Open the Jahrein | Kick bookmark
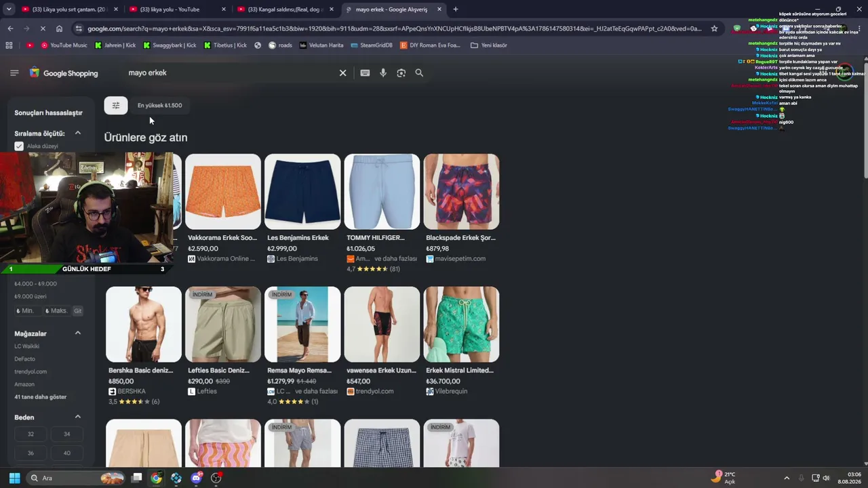Image resolution: width=868 pixels, height=488 pixels. click(115, 45)
